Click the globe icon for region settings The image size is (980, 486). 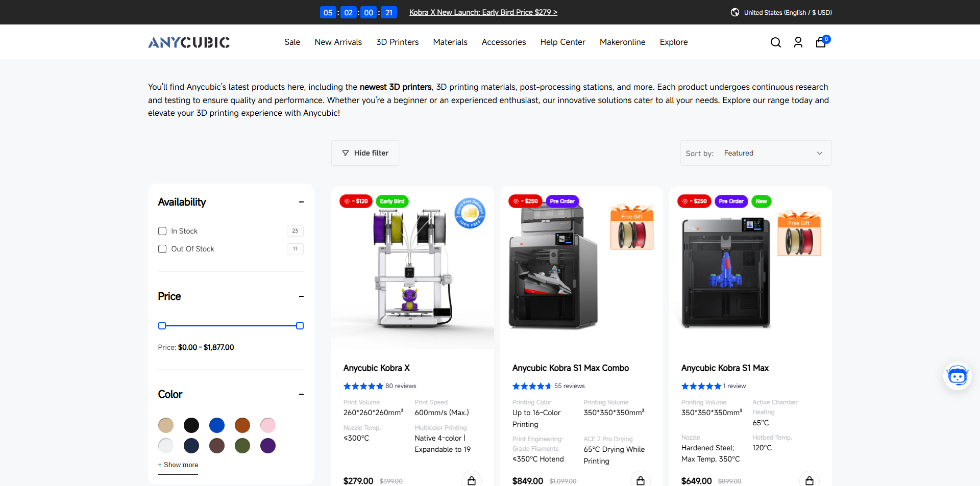[x=735, y=12]
